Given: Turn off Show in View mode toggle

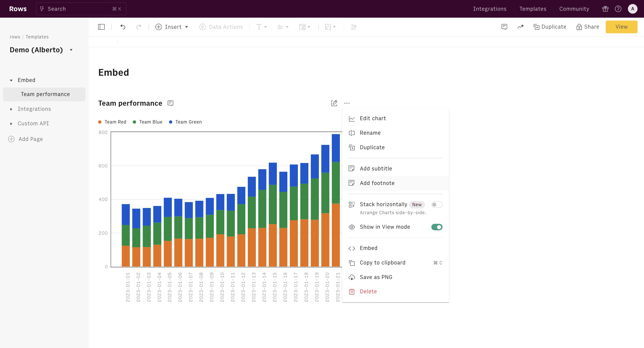Looking at the screenshot, I should [436, 227].
